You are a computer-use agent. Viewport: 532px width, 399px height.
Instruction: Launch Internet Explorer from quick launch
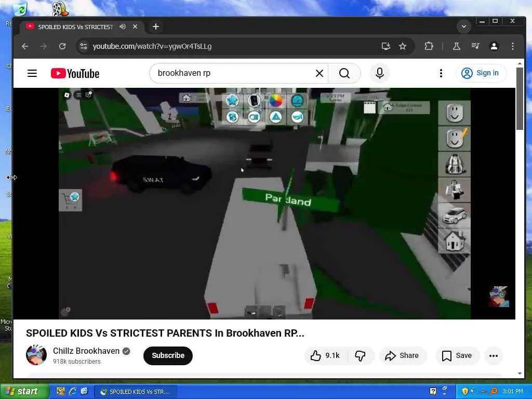(73, 392)
